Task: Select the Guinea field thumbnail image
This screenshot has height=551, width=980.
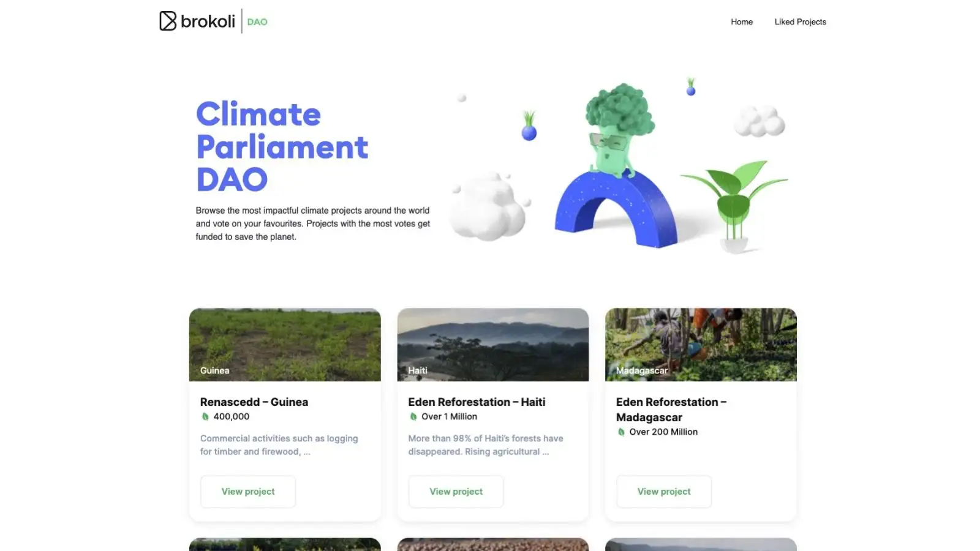Action: 285,345
